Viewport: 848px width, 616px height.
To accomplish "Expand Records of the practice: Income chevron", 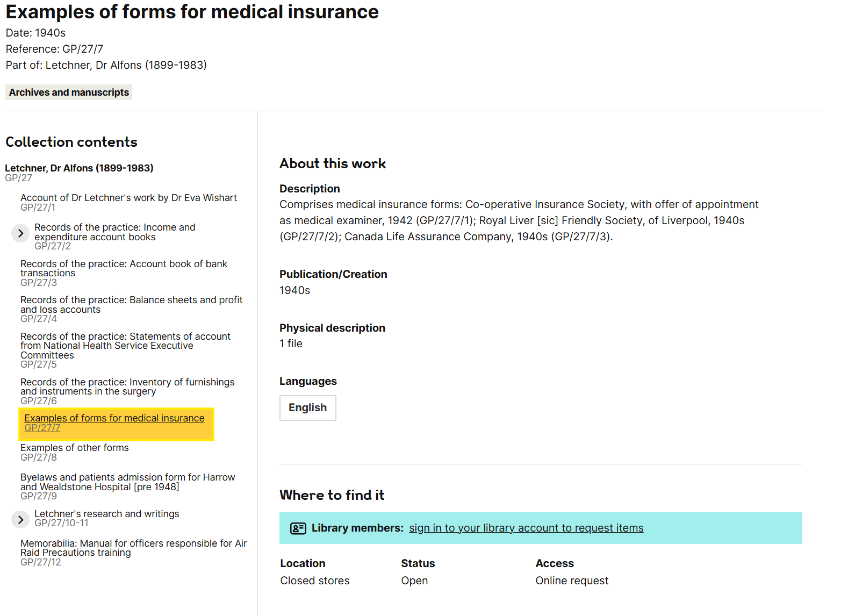I will (x=20, y=233).
